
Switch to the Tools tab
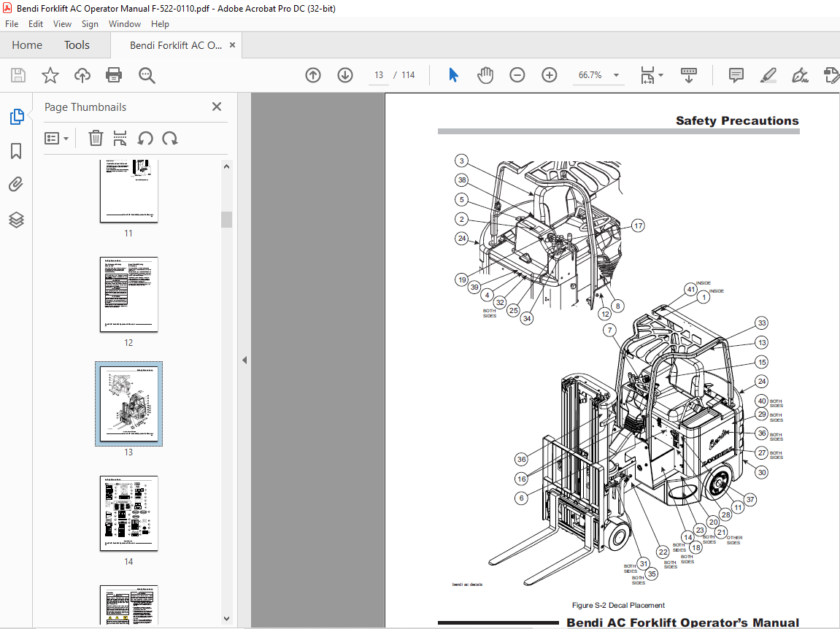point(77,45)
